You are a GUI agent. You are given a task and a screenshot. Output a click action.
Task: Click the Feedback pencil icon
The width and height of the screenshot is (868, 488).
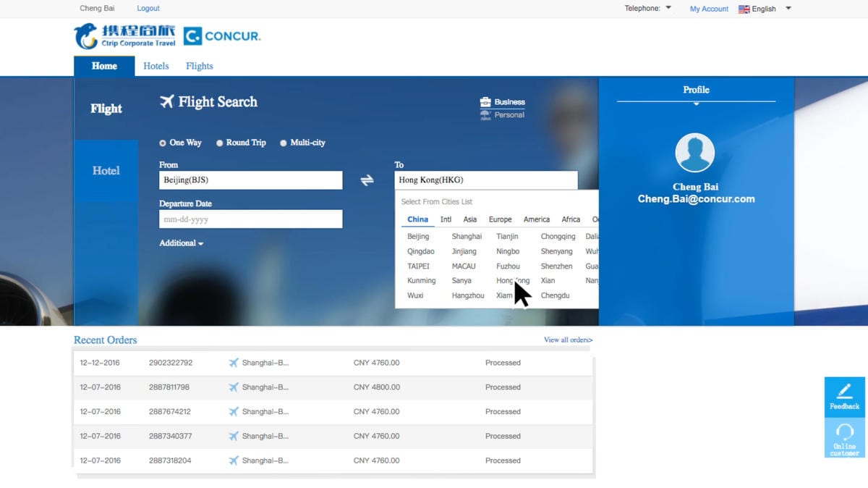click(x=844, y=392)
